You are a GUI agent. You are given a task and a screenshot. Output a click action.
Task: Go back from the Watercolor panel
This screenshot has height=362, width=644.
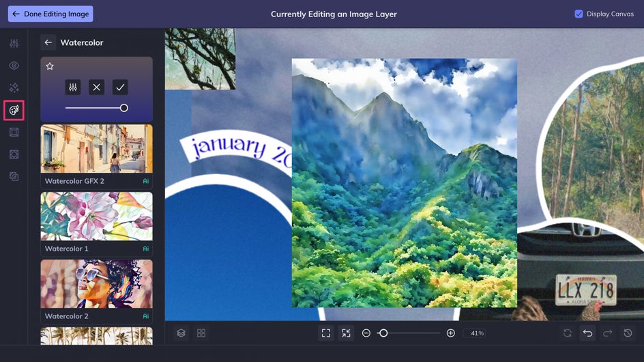pos(48,42)
